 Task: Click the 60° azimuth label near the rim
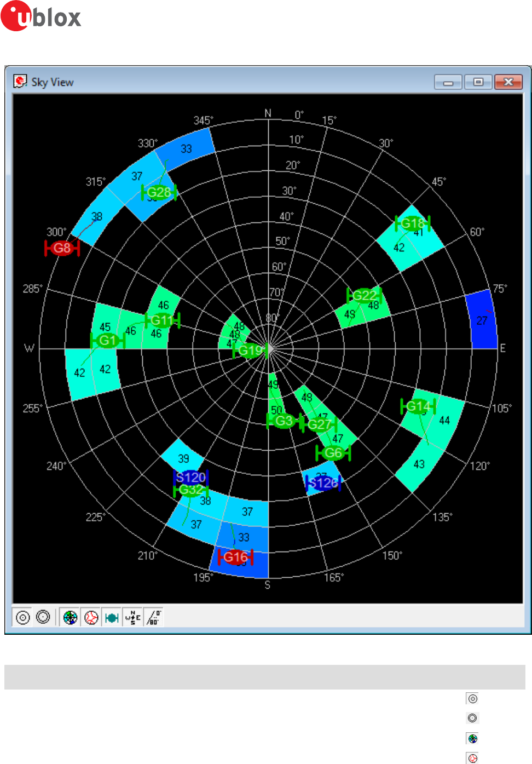click(x=477, y=232)
